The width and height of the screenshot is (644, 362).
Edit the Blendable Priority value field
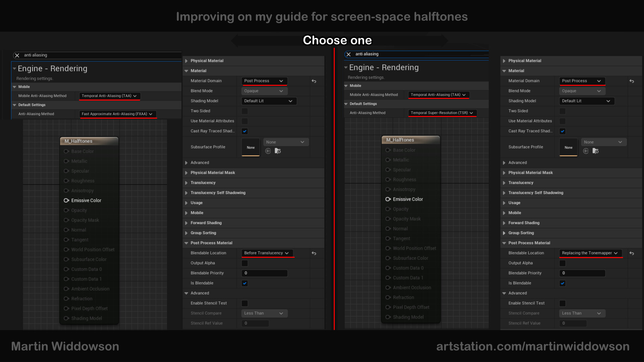[x=264, y=273]
